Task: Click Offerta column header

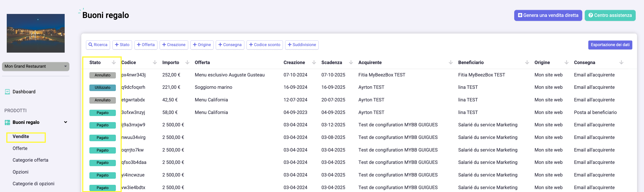Action: pyautogui.click(x=202, y=63)
